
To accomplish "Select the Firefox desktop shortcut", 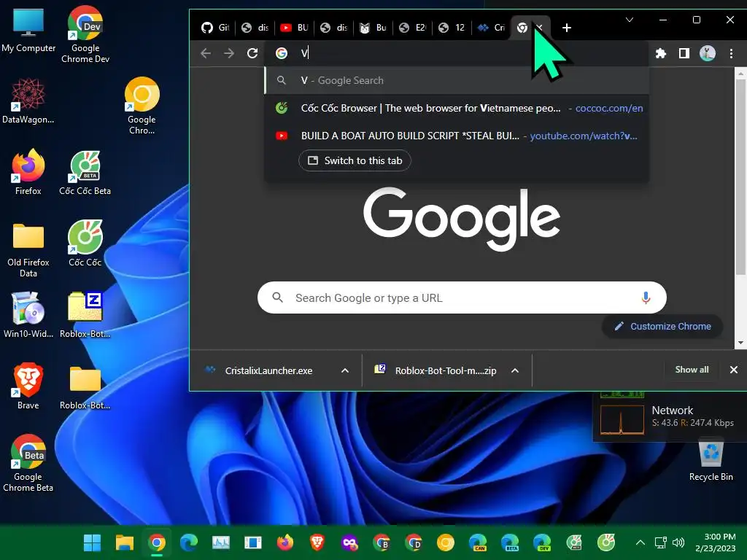I will (28, 172).
